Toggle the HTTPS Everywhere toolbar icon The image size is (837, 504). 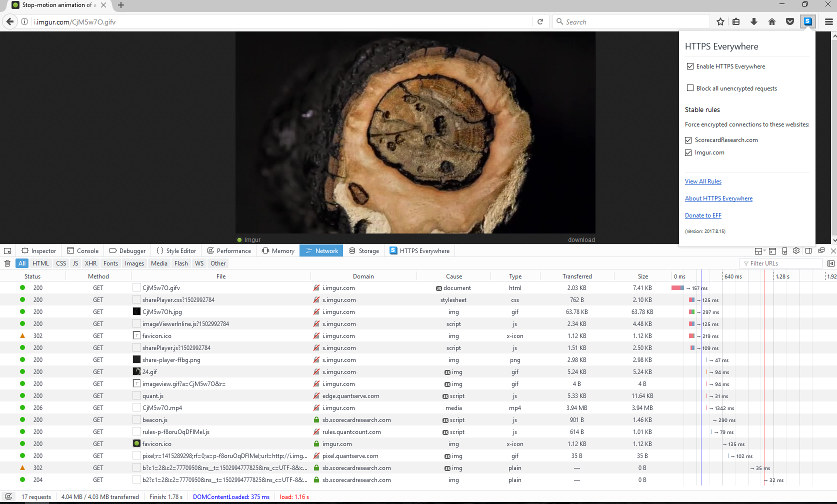click(808, 21)
